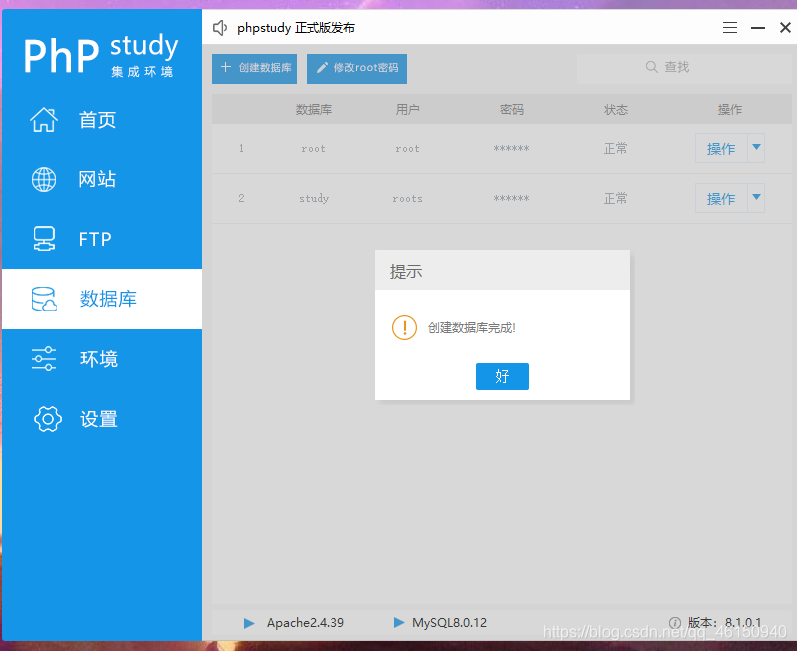
Task: Select the user cell roots
Action: click(x=408, y=199)
